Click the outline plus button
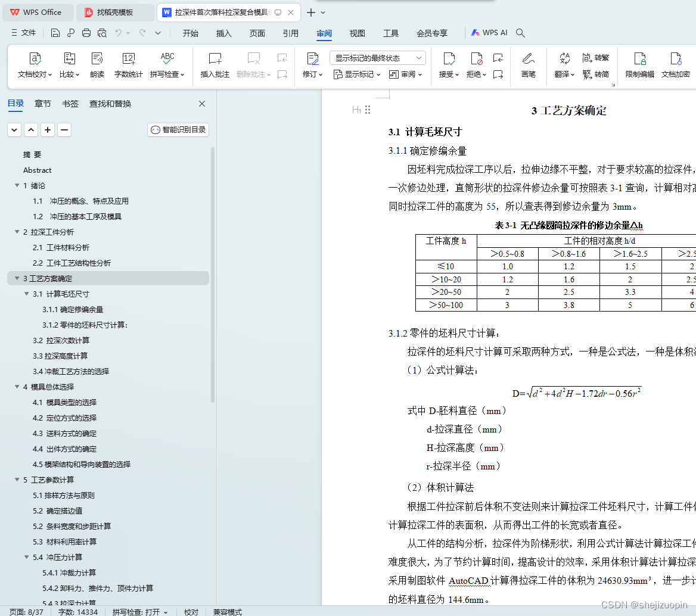The height and width of the screenshot is (616, 696). 48,130
